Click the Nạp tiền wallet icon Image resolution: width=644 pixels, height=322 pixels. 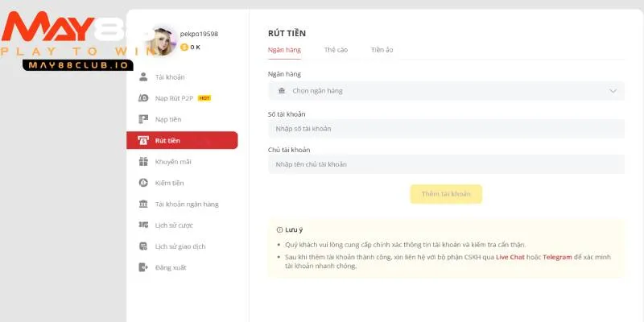(143, 119)
